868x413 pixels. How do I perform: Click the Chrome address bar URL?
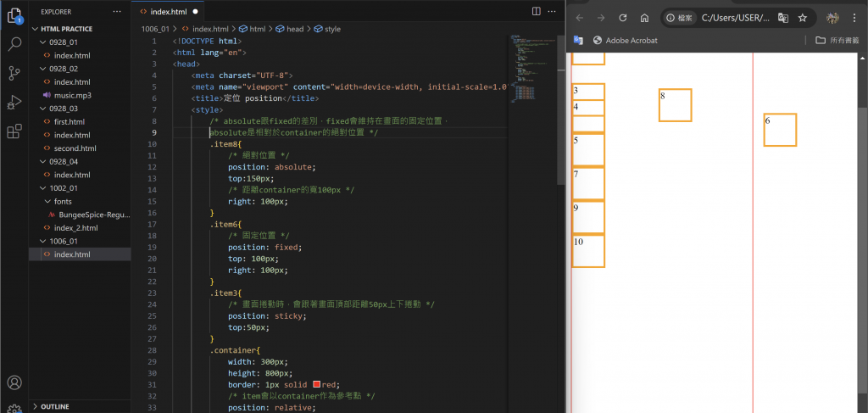735,18
